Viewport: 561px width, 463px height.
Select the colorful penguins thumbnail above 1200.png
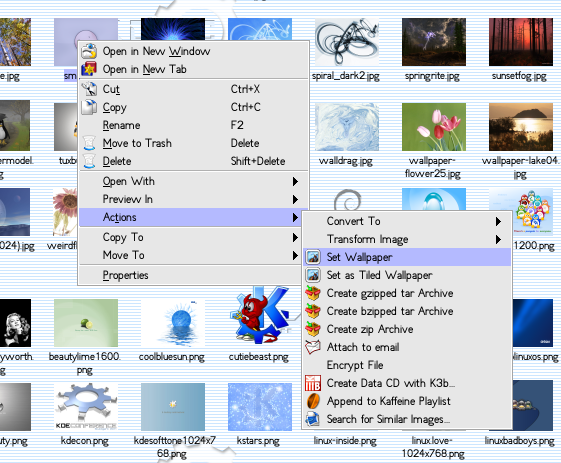(x=533, y=212)
